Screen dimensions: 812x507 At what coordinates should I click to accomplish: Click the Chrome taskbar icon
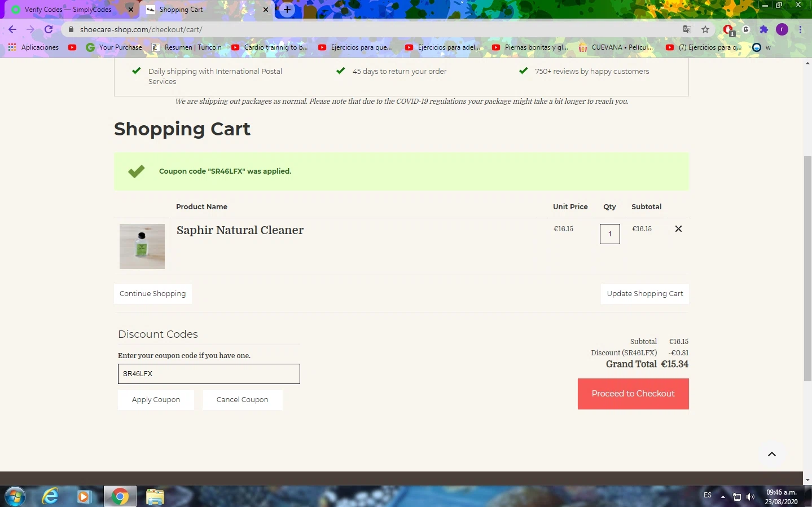[120, 496]
